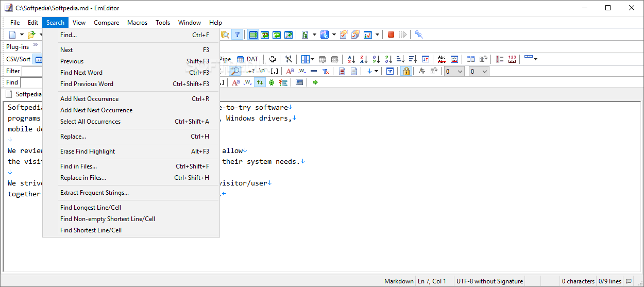Click the Pipe separated format icon
This screenshot has width=644, height=287.
pos(225,59)
